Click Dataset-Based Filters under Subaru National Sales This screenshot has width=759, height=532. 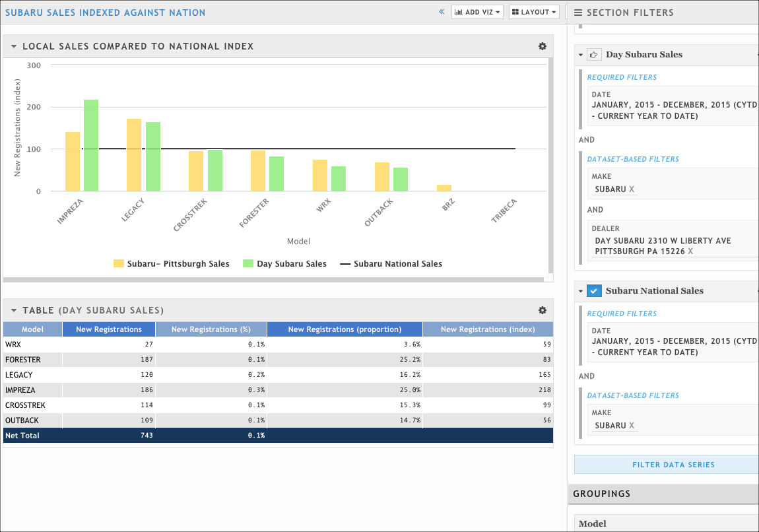tap(633, 395)
